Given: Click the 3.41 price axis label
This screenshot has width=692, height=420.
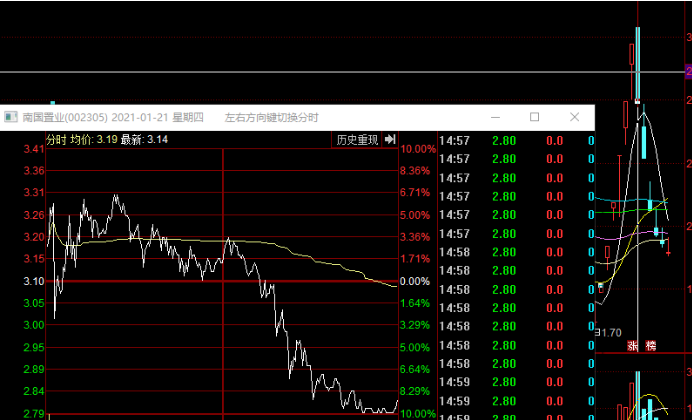Looking at the screenshot, I should tap(34, 149).
